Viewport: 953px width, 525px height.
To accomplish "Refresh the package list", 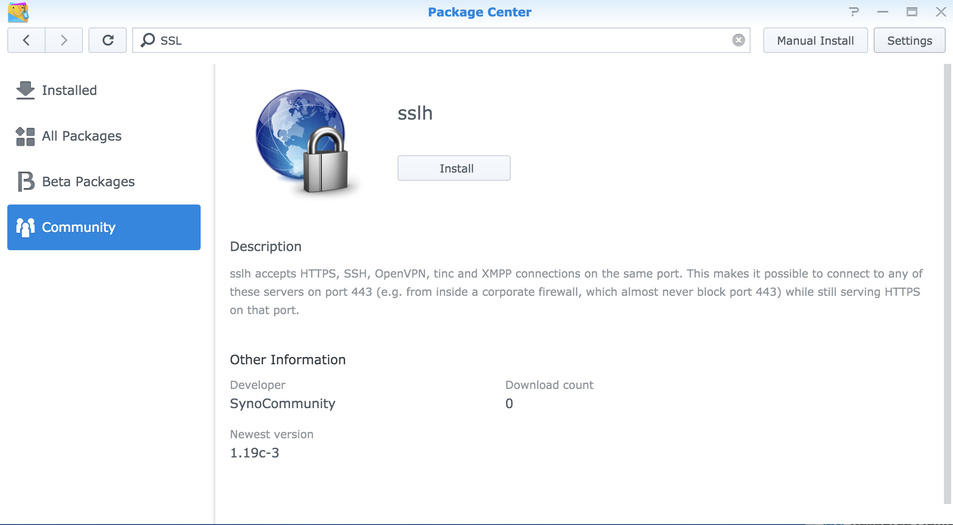I will coord(108,40).
